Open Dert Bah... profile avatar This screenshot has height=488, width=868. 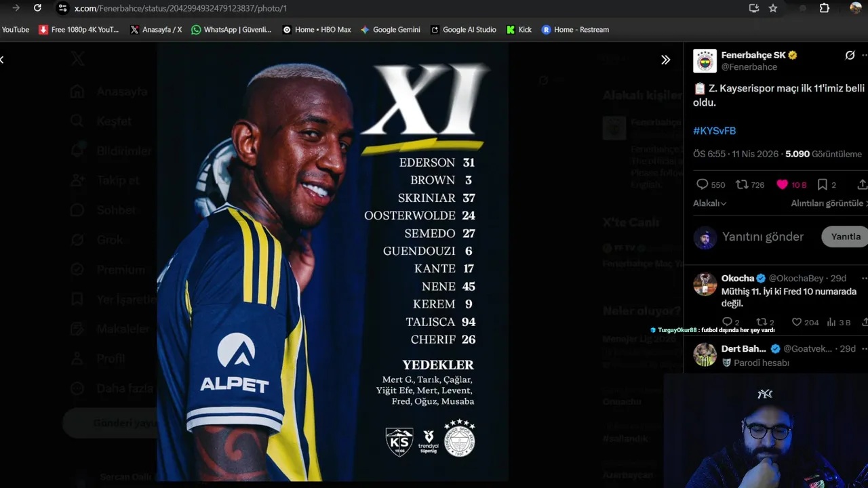tap(705, 354)
